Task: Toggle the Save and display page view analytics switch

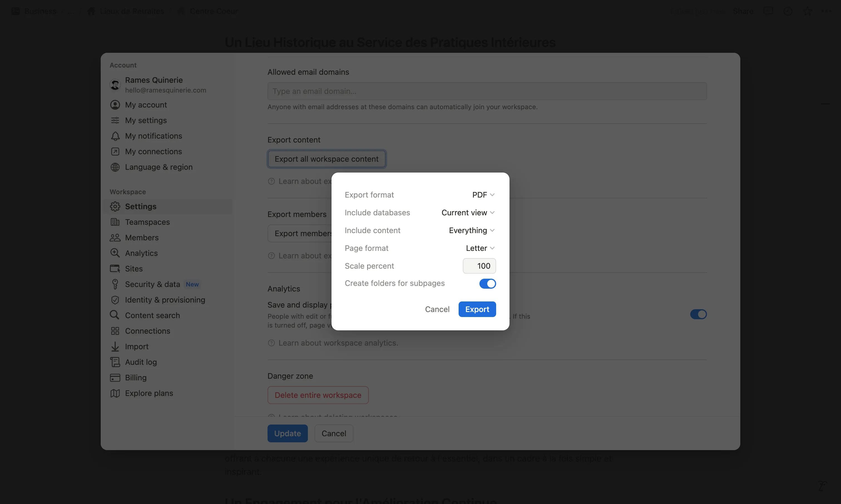Action: [698, 314]
